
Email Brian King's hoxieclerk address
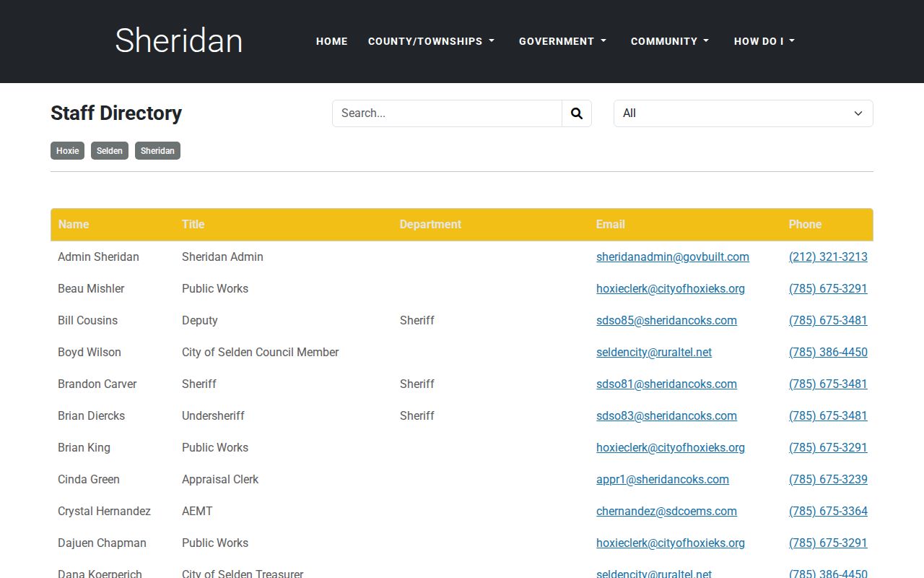tap(671, 447)
